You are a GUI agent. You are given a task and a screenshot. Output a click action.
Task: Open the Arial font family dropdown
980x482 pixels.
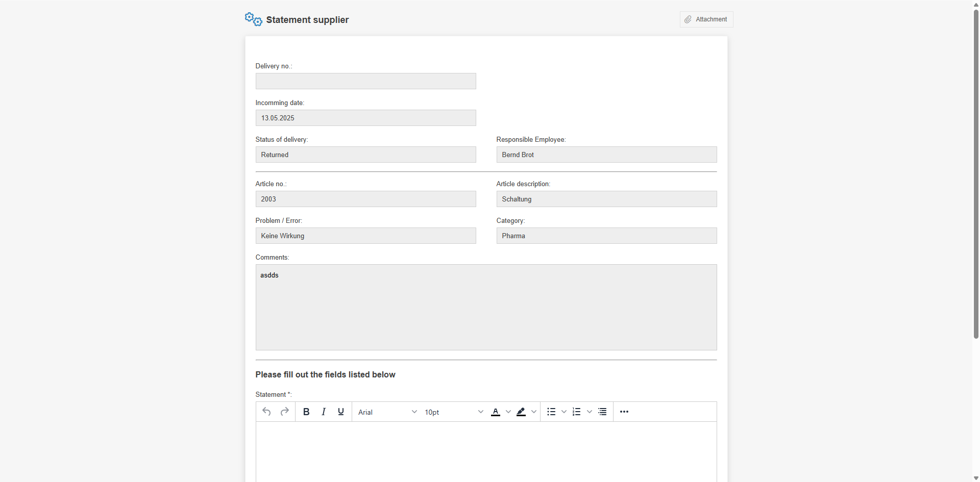coord(387,412)
